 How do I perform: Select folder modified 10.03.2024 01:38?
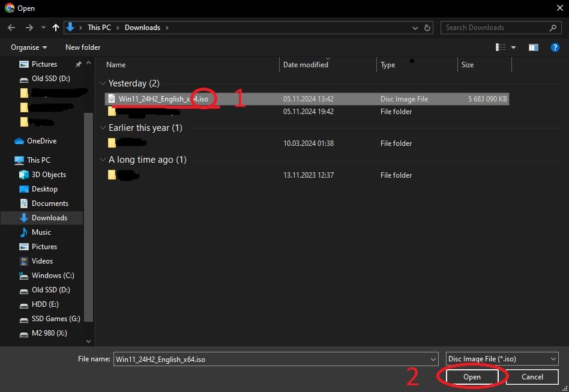point(307,143)
